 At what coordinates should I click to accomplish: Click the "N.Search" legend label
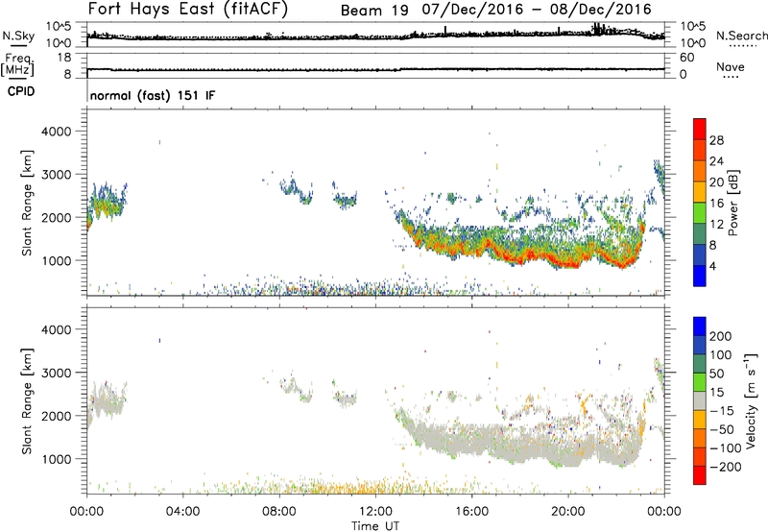click(x=741, y=36)
